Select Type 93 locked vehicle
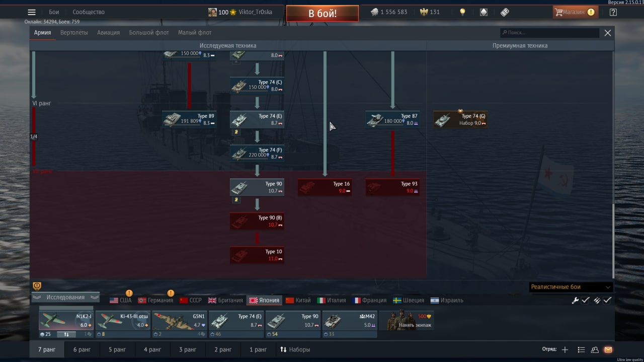644x362 pixels. pos(392,187)
